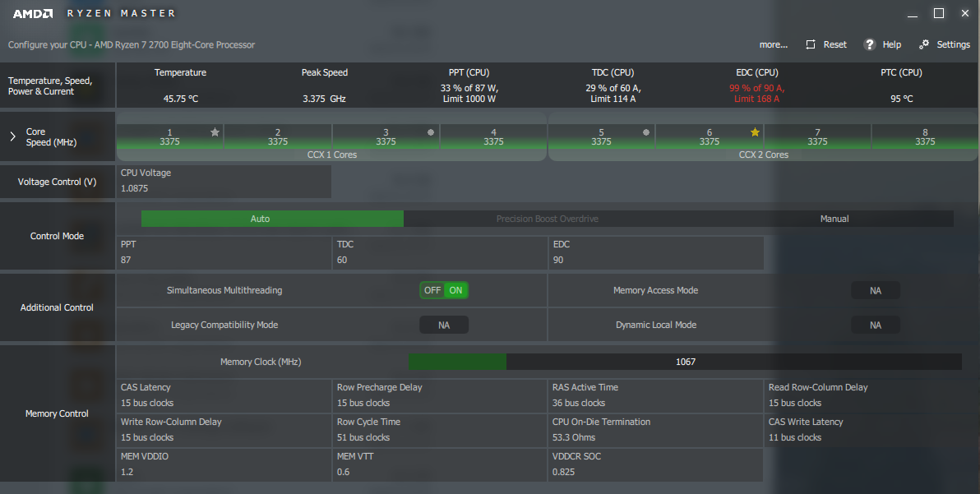Maximize the Ryzen Master window
The image size is (980, 494).
938,13
